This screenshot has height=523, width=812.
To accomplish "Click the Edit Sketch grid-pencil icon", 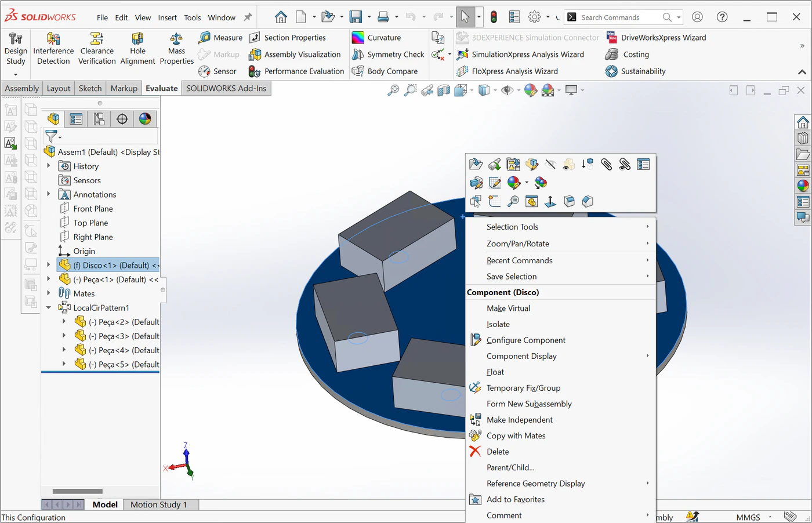I will 495,183.
